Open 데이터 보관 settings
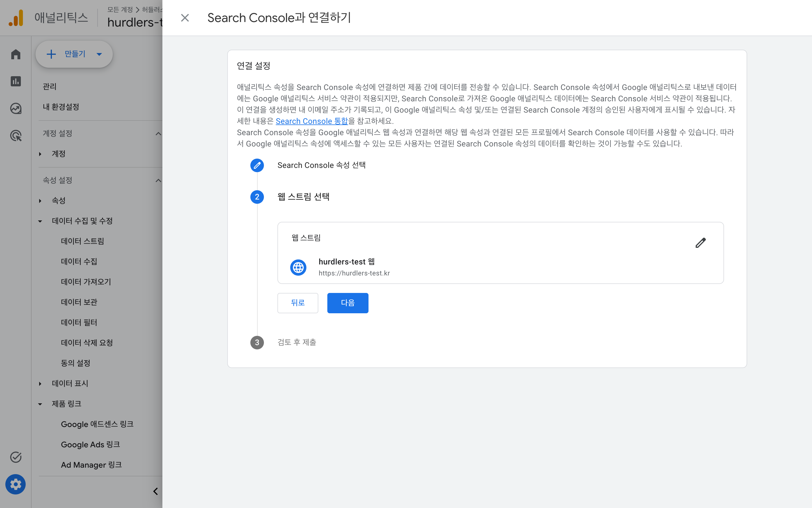The width and height of the screenshot is (812, 508). click(79, 302)
